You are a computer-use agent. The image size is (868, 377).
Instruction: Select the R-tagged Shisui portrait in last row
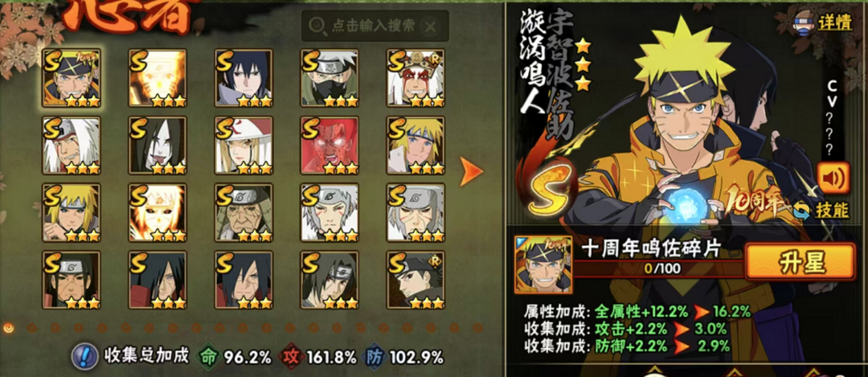click(416, 280)
